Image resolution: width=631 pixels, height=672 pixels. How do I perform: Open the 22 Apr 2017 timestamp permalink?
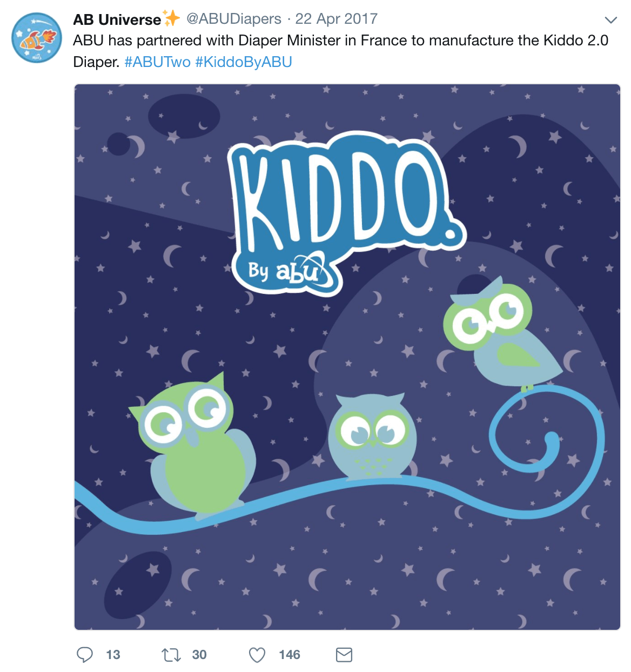pos(336,19)
